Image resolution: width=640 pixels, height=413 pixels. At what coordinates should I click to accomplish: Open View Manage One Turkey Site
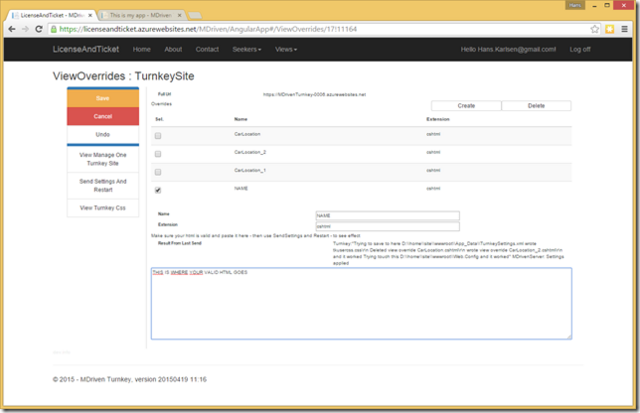point(103,159)
